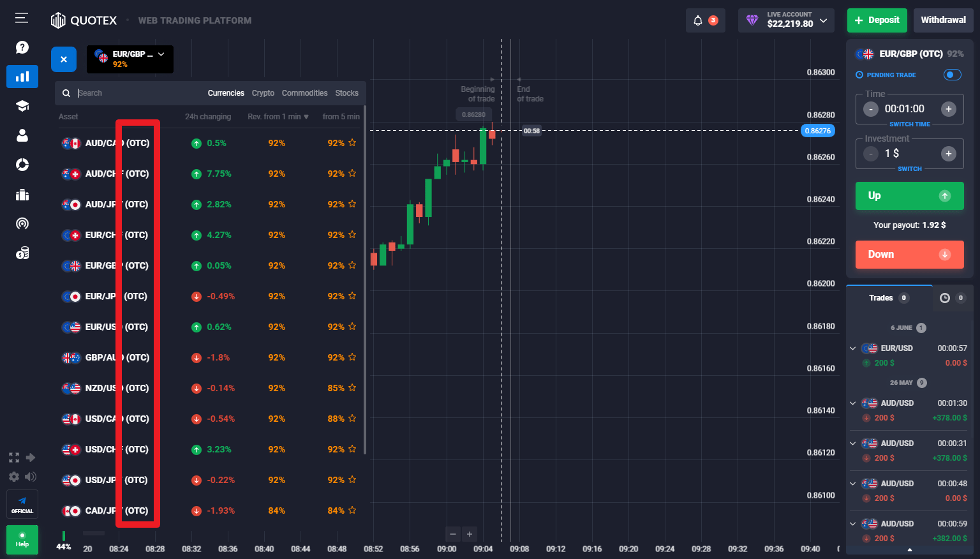Switch to the Crypto asset tab
This screenshot has width=980, height=559.
point(263,93)
